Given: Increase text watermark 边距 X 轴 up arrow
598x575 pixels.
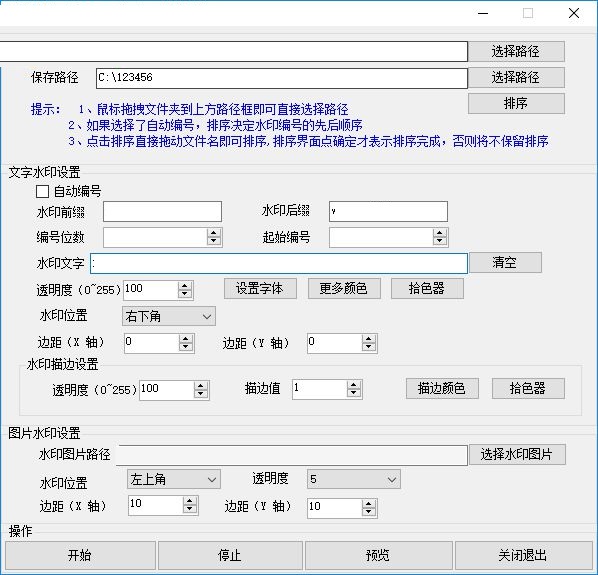Looking at the screenshot, I should pos(186,339).
